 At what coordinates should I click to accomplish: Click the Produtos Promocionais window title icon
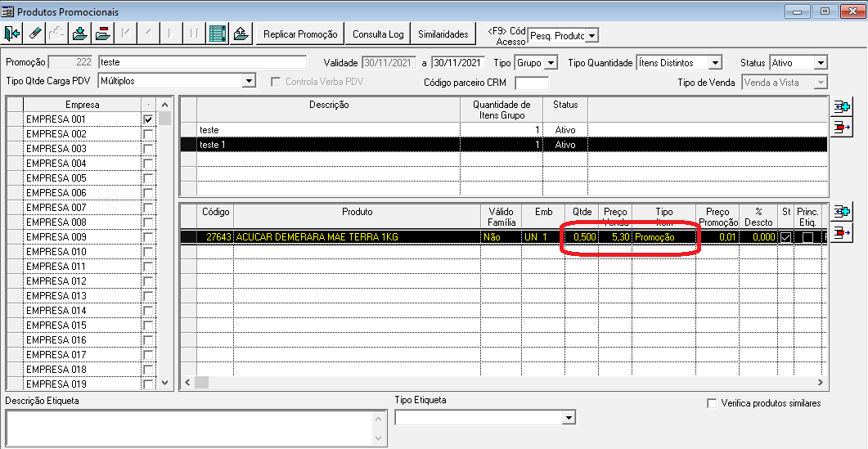click(x=7, y=11)
